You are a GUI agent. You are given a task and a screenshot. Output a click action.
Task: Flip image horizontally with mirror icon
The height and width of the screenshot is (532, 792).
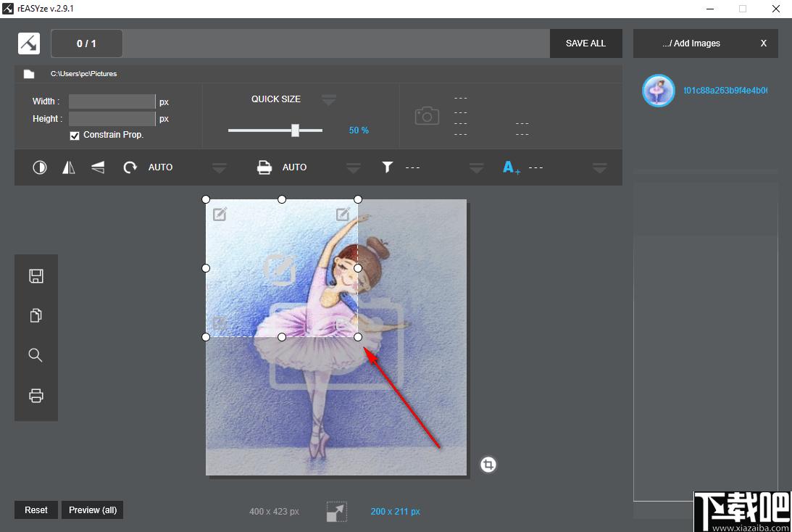pyautogui.click(x=69, y=167)
